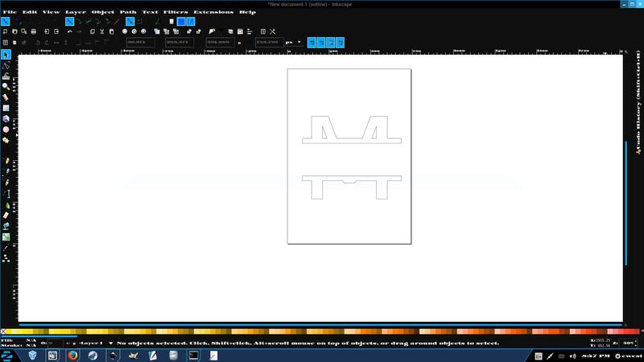
Task: Select the 3D Box tool
Action: pos(6,118)
